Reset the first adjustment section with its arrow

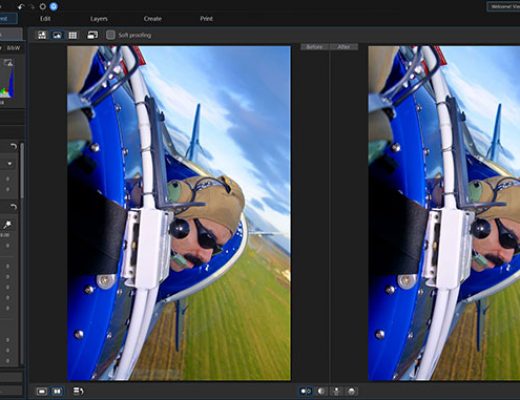13,146
